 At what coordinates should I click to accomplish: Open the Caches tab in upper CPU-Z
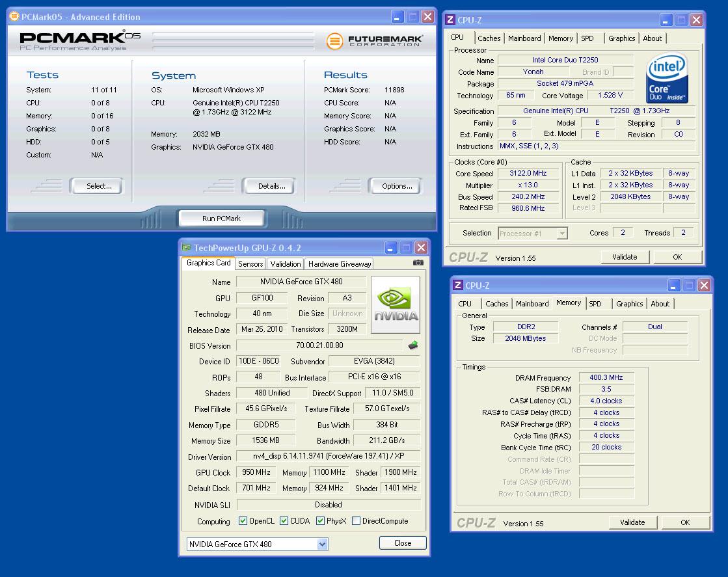point(489,38)
